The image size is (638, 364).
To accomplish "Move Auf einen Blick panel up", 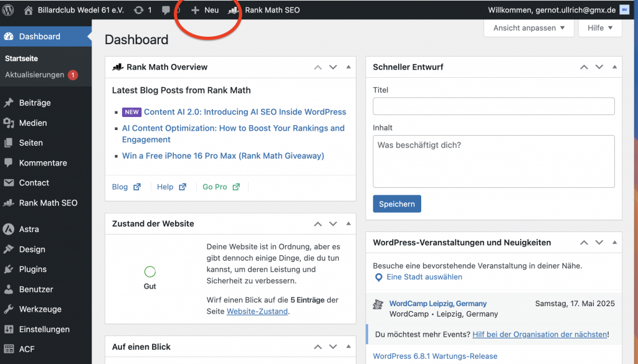I will point(318,347).
